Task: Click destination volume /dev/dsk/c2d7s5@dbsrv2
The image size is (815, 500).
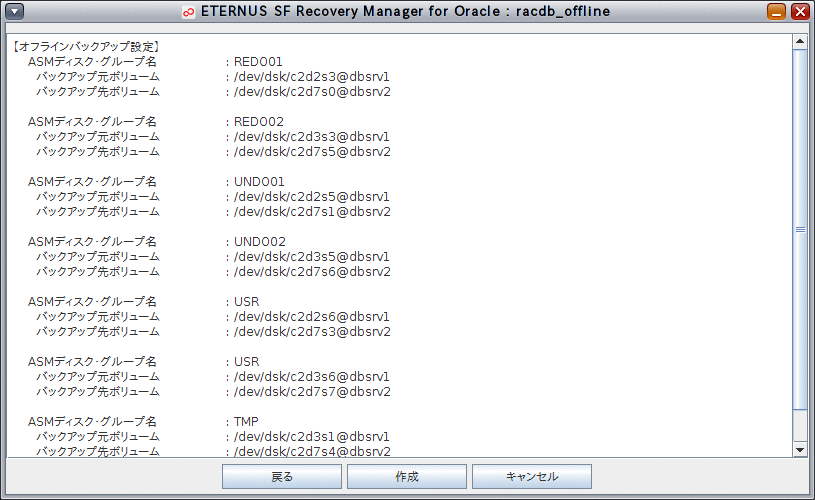Action: click(x=312, y=152)
